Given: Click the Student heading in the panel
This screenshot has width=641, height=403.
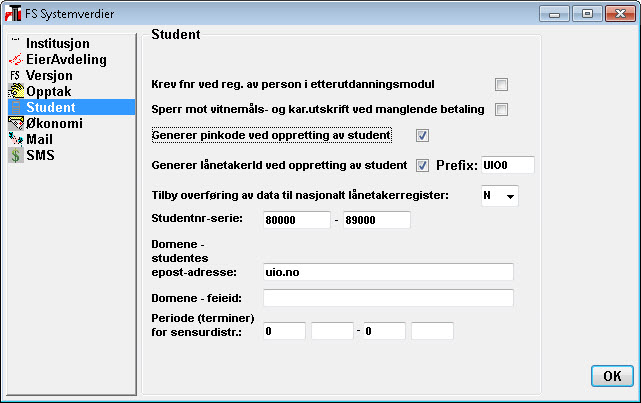Looking at the screenshot, I should pos(176,34).
